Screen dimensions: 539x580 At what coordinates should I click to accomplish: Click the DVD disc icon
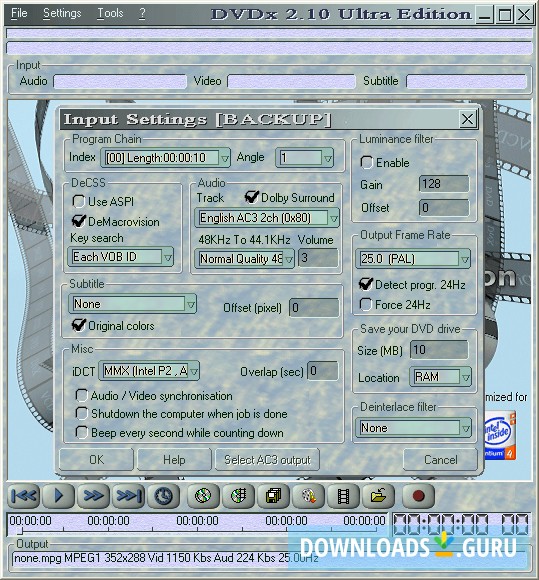[x=203, y=496]
